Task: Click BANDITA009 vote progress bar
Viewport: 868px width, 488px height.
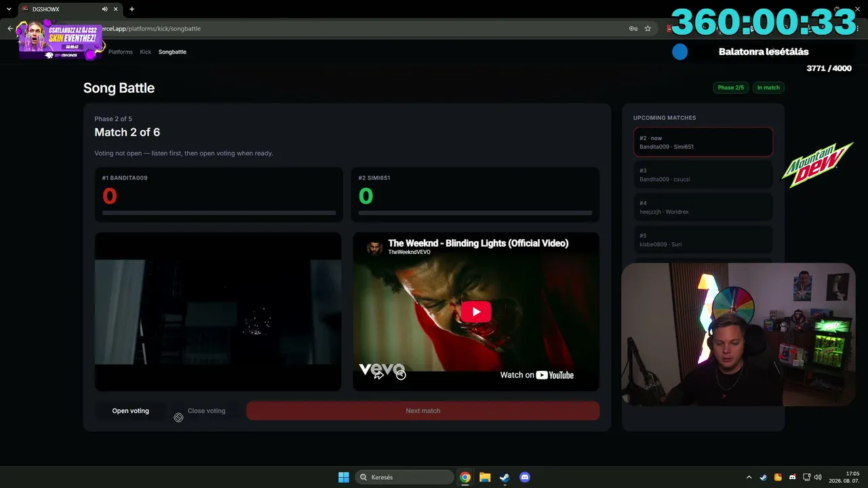Action: point(219,213)
